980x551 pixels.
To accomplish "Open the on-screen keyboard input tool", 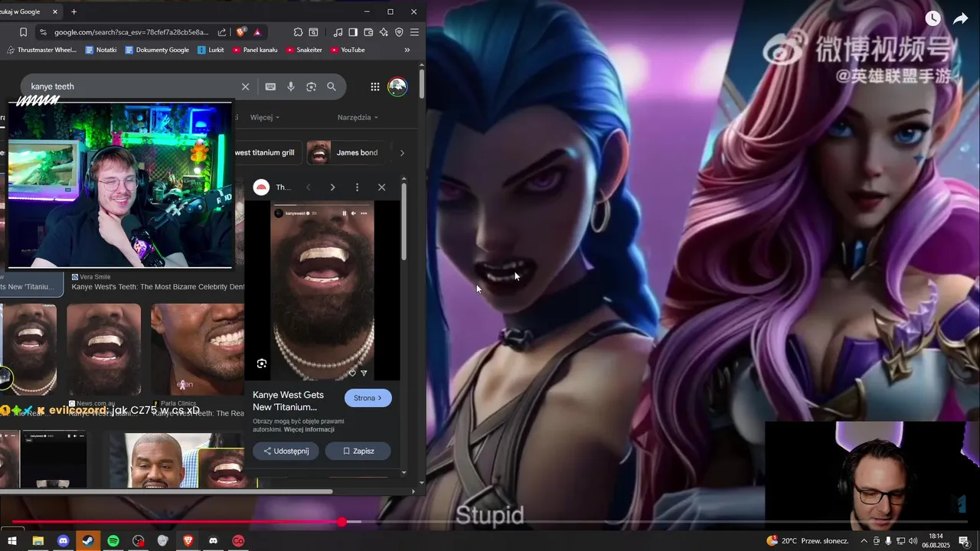I will pyautogui.click(x=270, y=86).
